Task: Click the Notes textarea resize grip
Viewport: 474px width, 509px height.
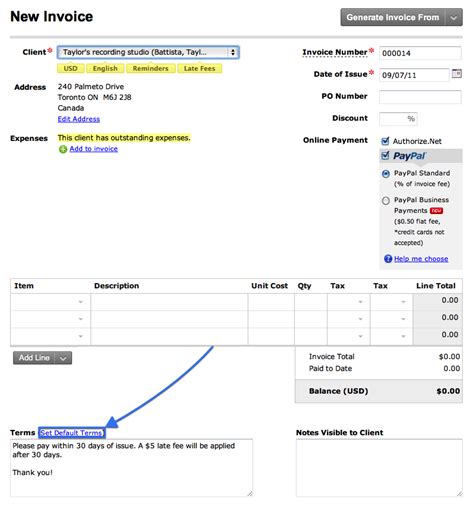Action: [x=459, y=494]
